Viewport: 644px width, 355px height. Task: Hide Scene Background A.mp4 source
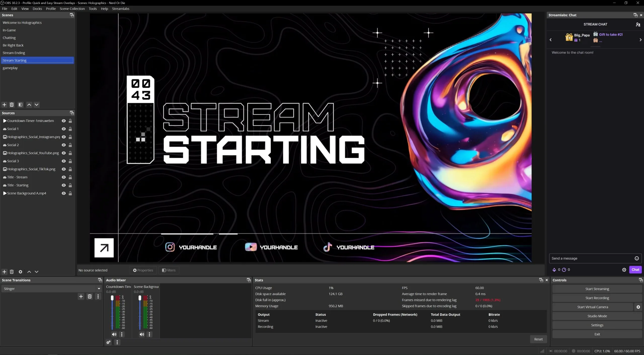point(64,193)
